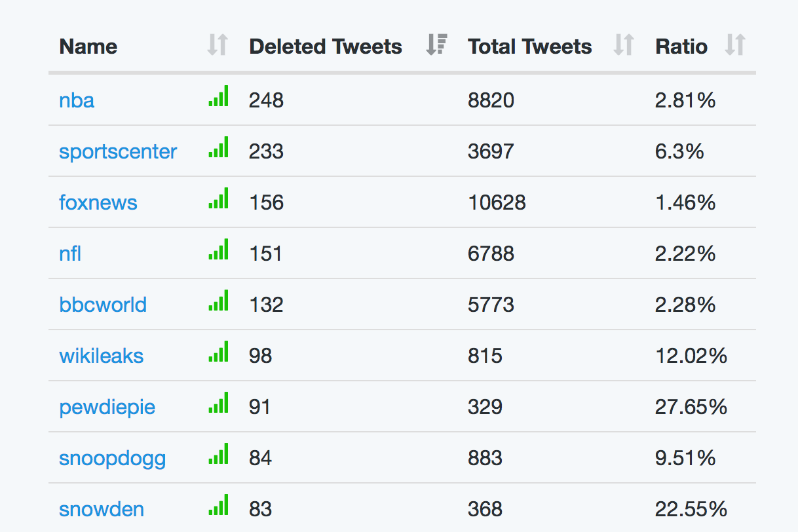The height and width of the screenshot is (532, 798).
Task: Click the chart icon in the snowden row
Action: [x=218, y=504]
